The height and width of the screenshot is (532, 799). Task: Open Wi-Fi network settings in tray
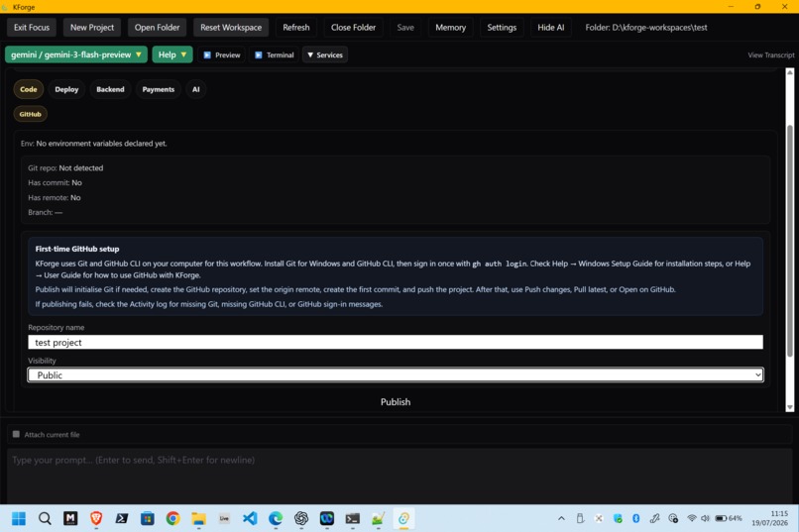pyautogui.click(x=692, y=518)
